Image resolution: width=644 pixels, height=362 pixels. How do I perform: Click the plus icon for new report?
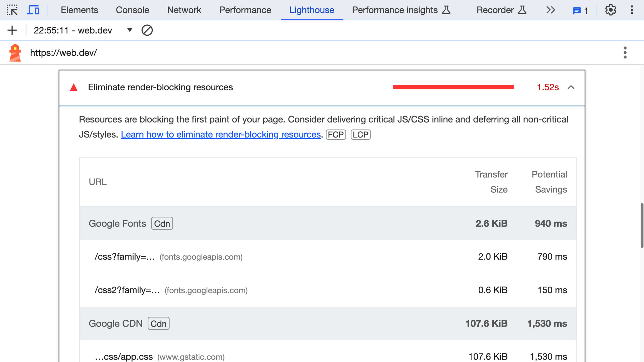[x=12, y=30]
